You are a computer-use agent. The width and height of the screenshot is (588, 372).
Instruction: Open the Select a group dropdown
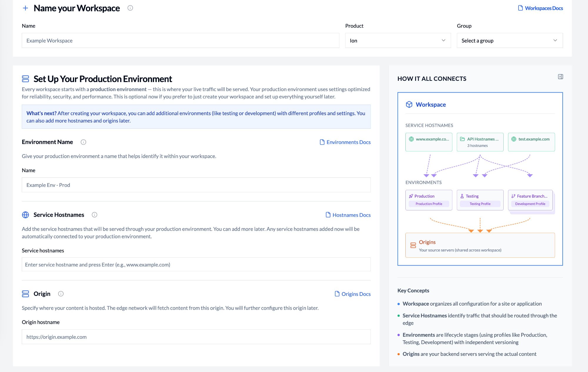point(510,41)
